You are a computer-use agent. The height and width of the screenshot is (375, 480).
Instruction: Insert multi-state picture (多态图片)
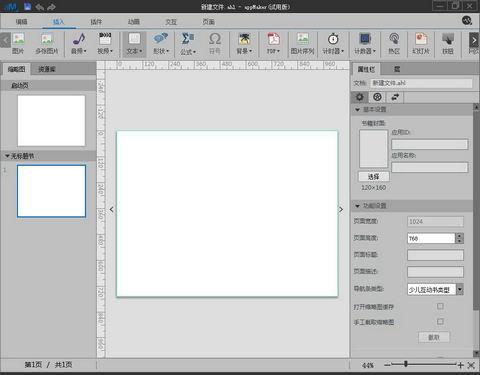(47, 44)
